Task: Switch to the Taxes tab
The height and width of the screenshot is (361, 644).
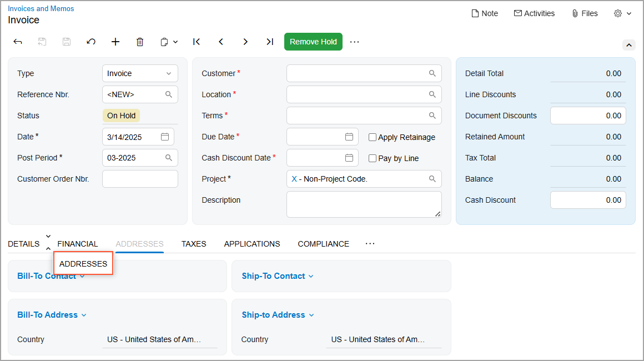Action: click(x=194, y=244)
